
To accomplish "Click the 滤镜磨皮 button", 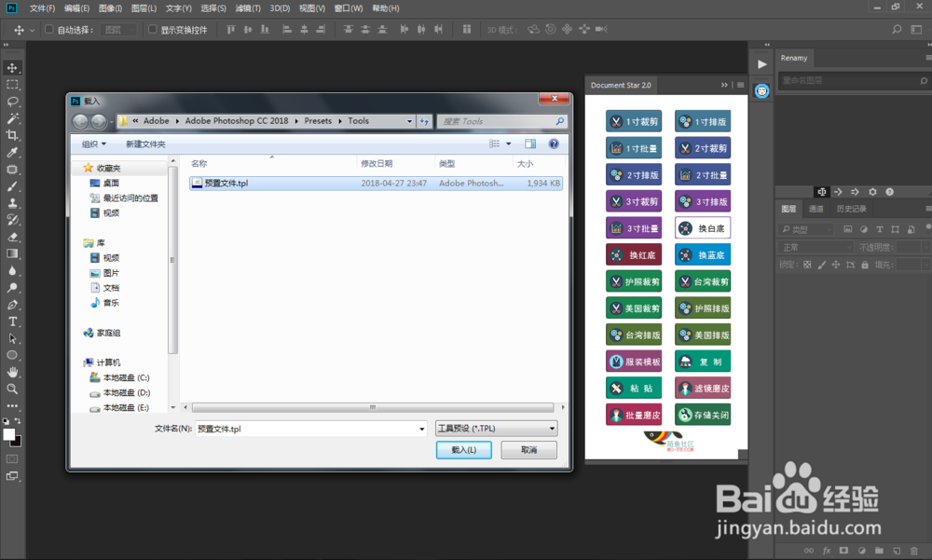I will tap(703, 389).
